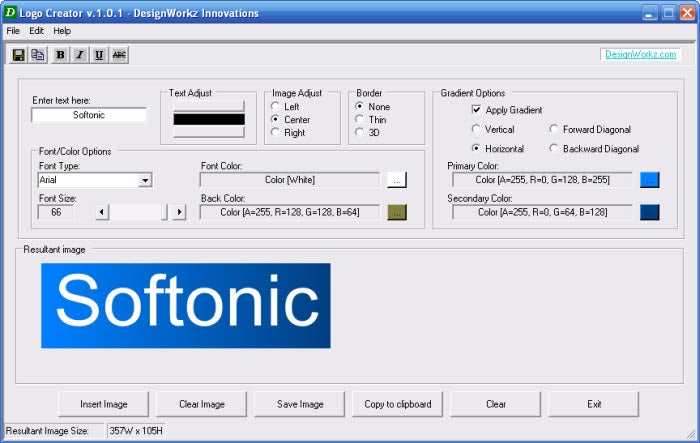Click the Insert Image button

(x=104, y=404)
